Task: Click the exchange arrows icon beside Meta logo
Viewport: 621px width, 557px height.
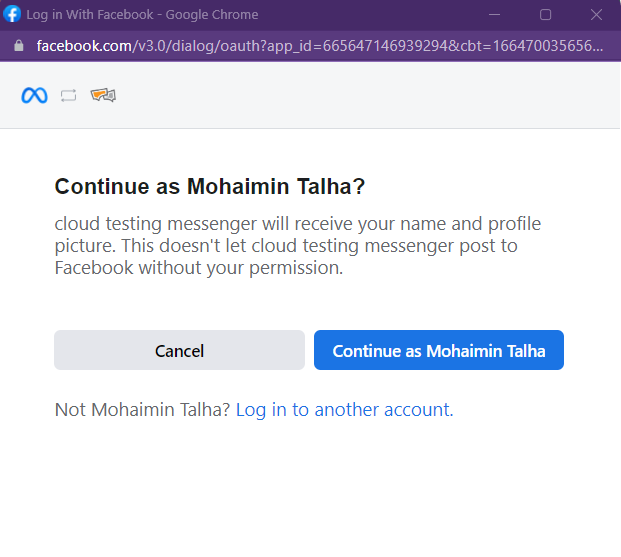Action: [69, 95]
